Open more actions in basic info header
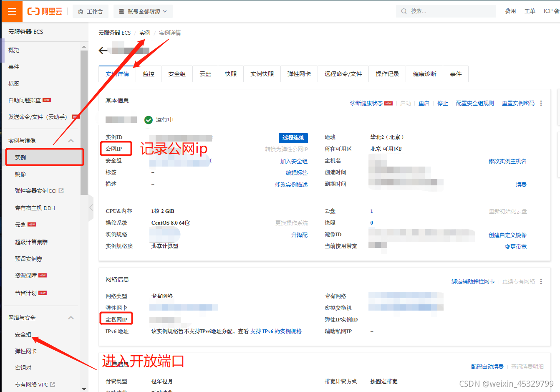Viewport: 560px width, 392px height. [x=541, y=103]
